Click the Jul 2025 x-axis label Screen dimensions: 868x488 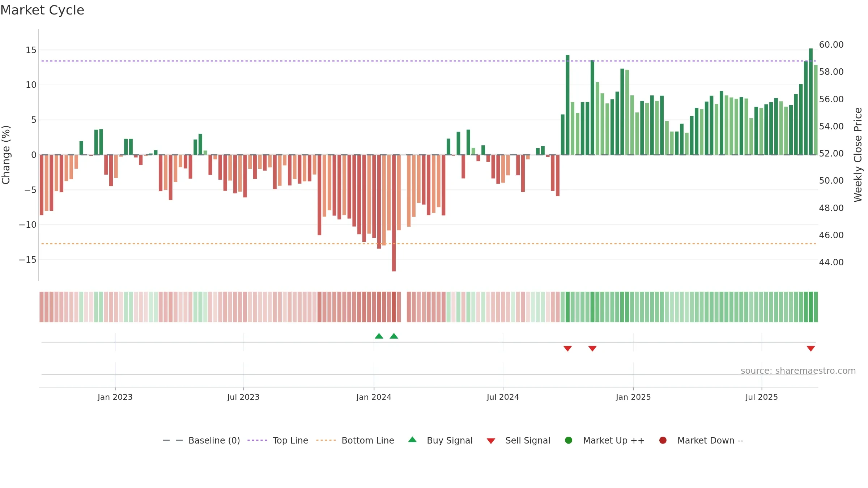pyautogui.click(x=762, y=397)
